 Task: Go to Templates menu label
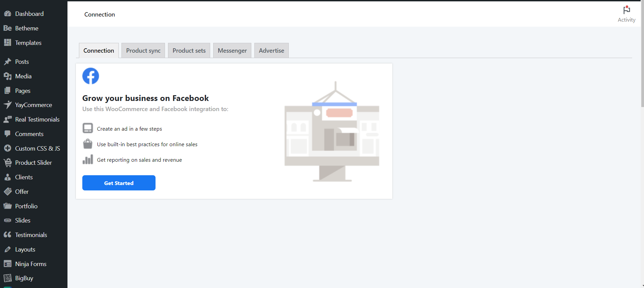point(28,43)
